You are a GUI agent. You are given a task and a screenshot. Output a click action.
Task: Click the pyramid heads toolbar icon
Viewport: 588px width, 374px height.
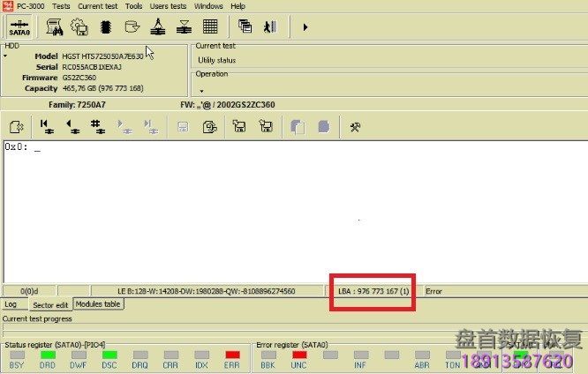158,27
